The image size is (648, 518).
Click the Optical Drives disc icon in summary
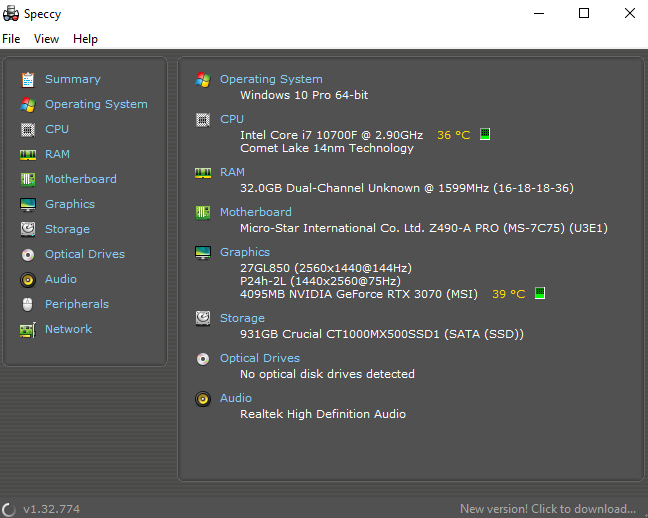(203, 358)
